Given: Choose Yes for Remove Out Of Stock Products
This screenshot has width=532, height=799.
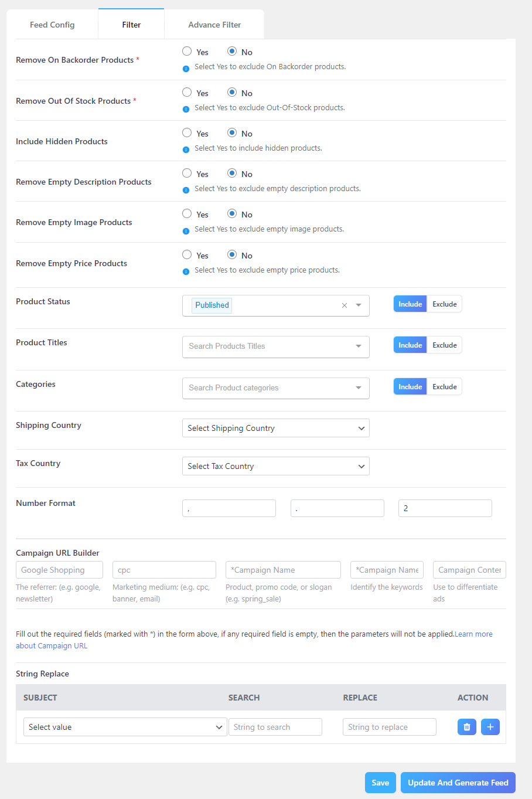Looking at the screenshot, I should 187,93.
